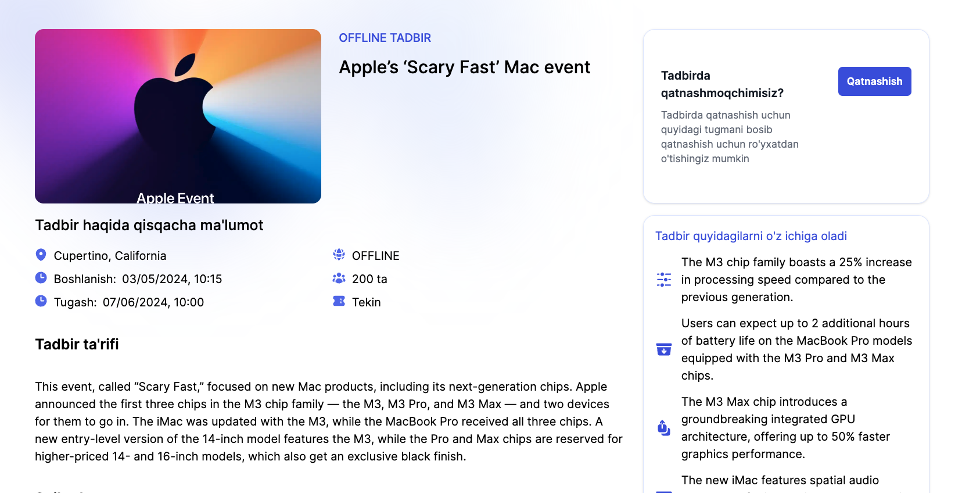The height and width of the screenshot is (493, 980).
Task: Click the Boshlanish start date 03/05/2024
Action: (172, 279)
